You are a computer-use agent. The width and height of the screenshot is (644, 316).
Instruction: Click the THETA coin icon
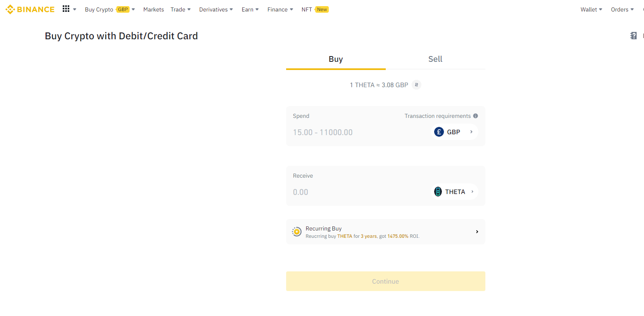click(x=438, y=192)
